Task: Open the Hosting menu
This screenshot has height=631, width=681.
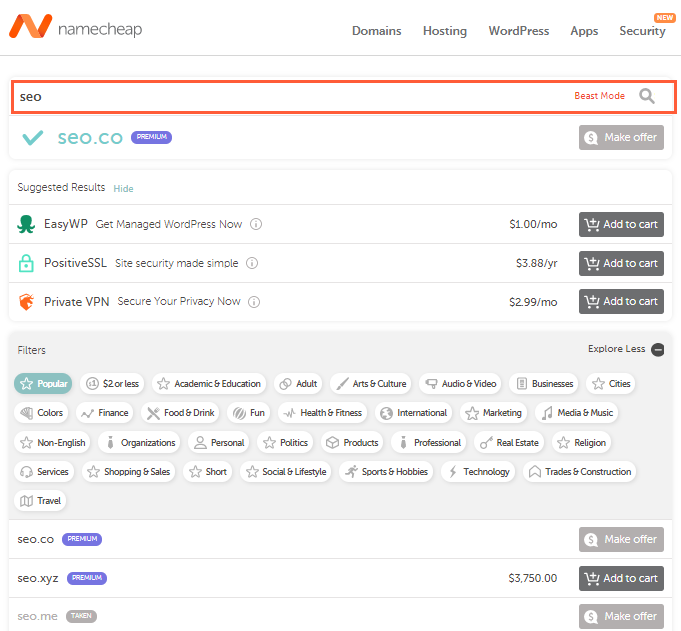Action: pos(445,31)
